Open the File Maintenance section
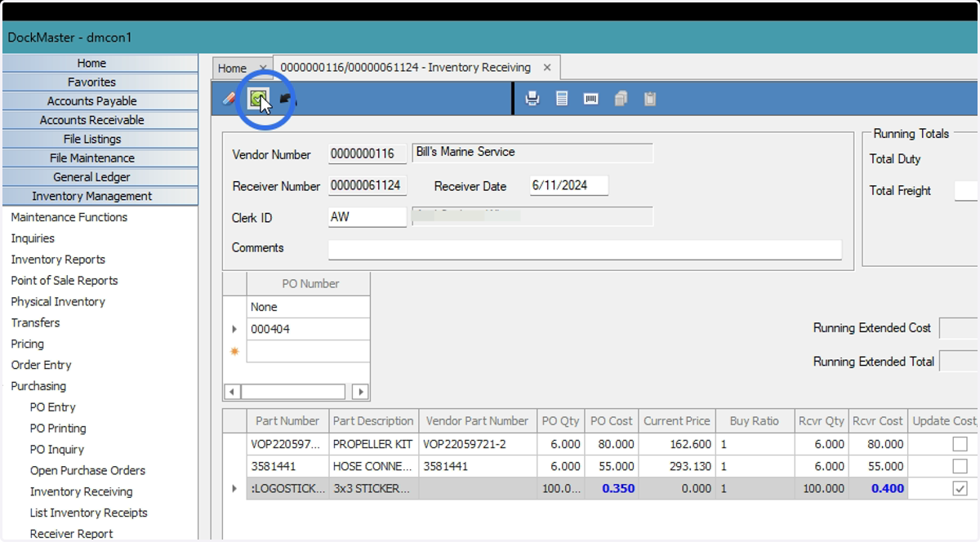980x542 pixels. tap(100, 158)
